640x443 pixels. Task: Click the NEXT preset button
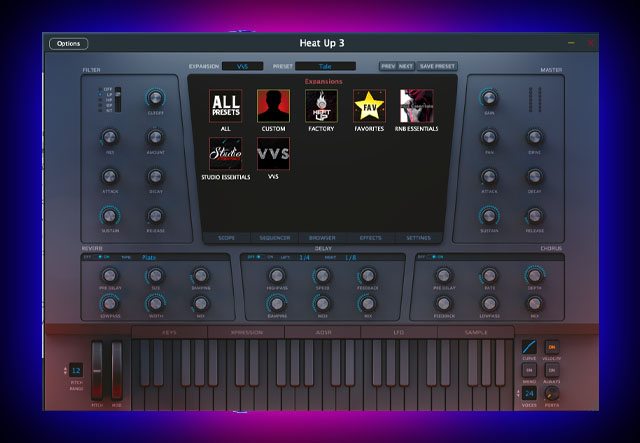point(406,66)
